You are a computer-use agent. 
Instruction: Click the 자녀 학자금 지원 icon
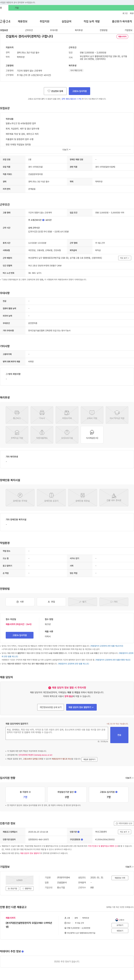tap(117, 415)
